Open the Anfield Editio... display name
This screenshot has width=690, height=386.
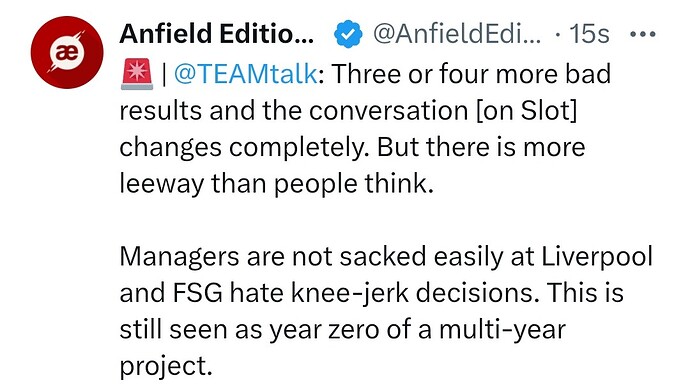[x=217, y=33]
